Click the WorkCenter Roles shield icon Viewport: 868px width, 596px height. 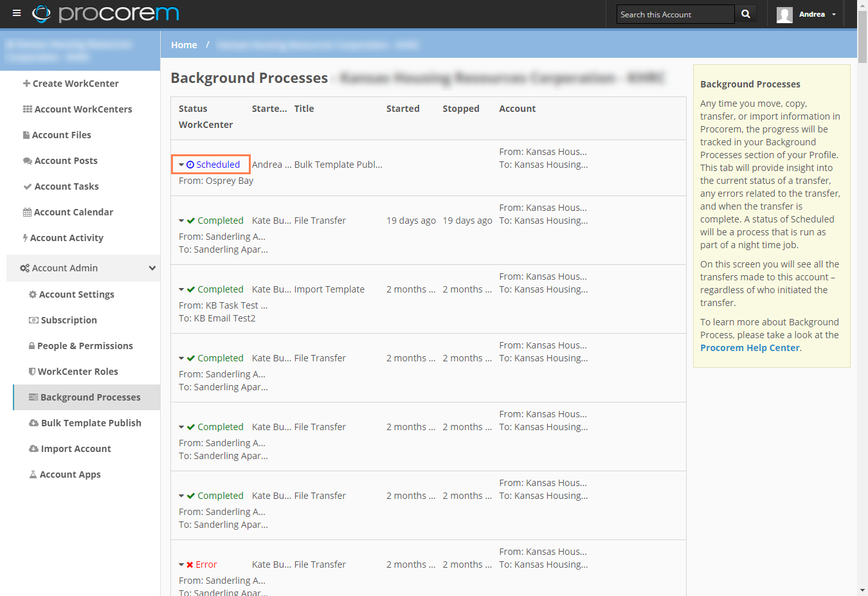click(x=32, y=372)
